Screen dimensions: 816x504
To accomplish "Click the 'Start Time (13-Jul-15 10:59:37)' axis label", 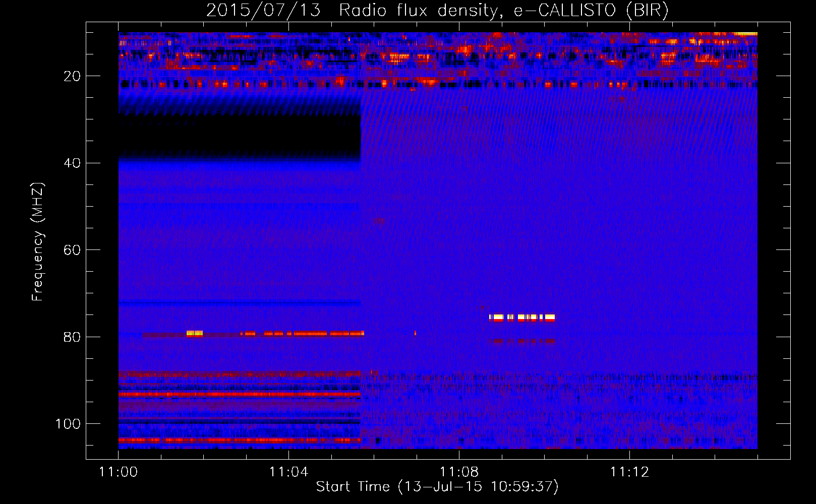I will (437, 486).
